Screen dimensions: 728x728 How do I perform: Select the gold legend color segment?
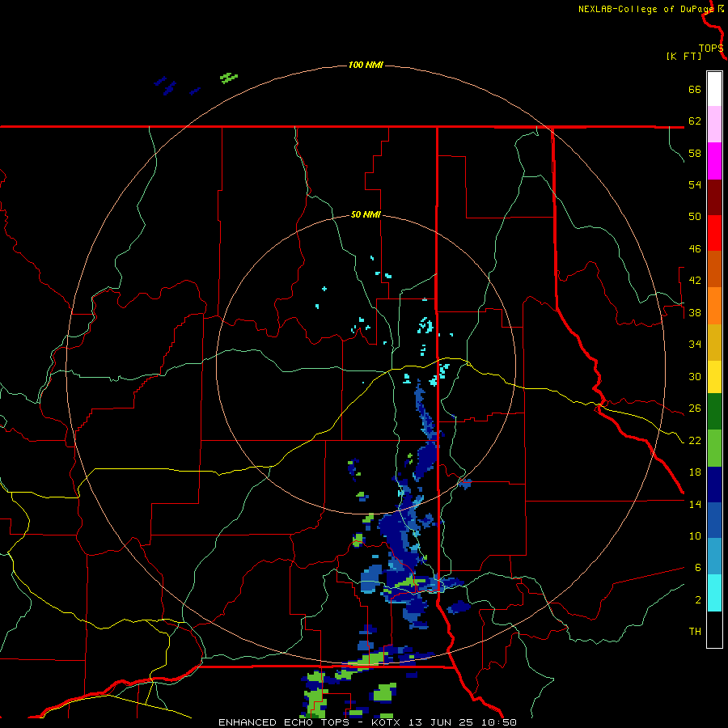point(714,342)
